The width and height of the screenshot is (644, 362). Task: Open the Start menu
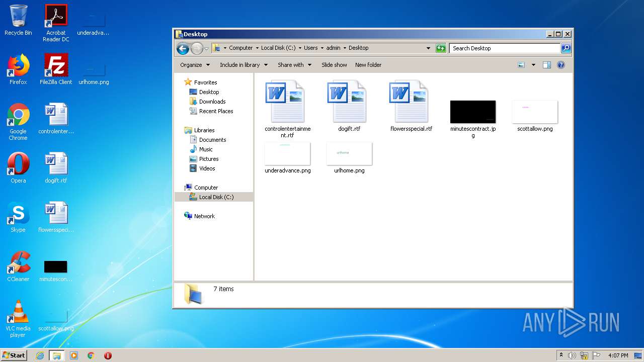pyautogui.click(x=14, y=355)
